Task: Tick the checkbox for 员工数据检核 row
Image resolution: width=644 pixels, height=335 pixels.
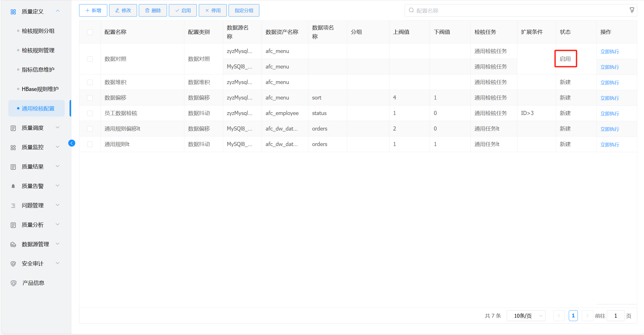Action: (90, 113)
